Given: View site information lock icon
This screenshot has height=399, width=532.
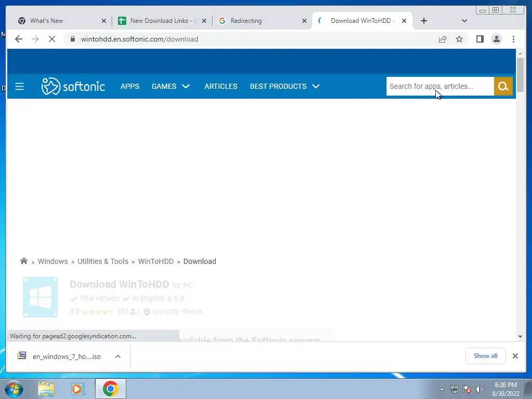Looking at the screenshot, I should tap(72, 39).
